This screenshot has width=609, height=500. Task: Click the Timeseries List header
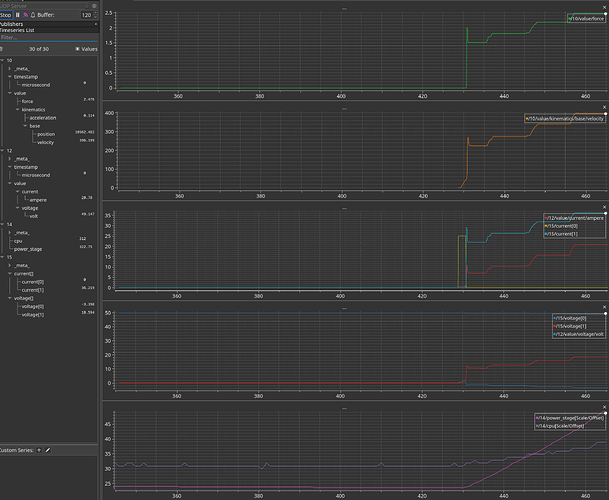coord(49,30)
